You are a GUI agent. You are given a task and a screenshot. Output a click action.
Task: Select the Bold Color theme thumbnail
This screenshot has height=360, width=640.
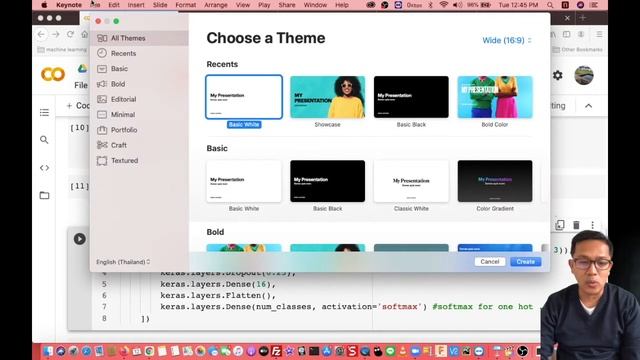(495, 97)
